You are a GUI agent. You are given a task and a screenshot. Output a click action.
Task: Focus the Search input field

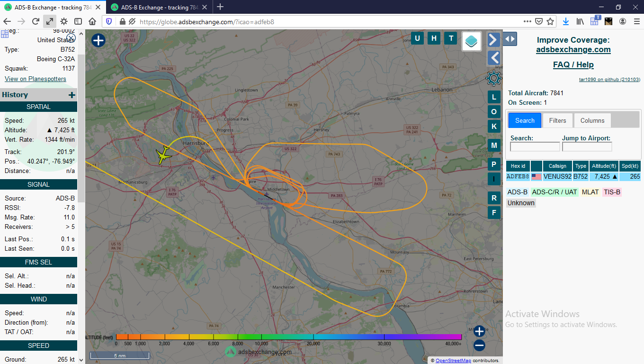click(535, 147)
